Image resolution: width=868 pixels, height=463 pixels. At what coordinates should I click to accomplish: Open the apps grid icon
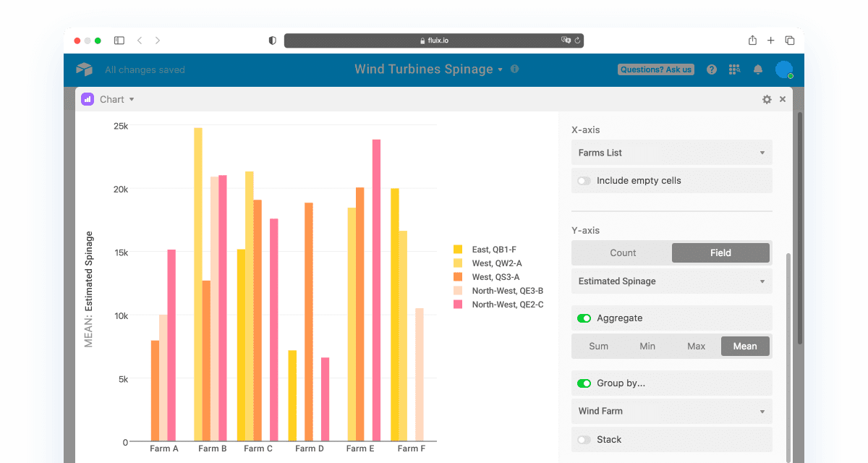tap(735, 69)
